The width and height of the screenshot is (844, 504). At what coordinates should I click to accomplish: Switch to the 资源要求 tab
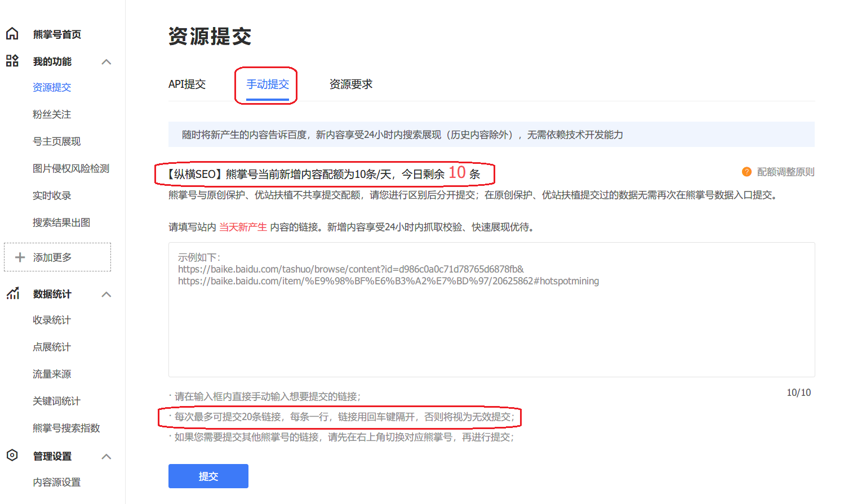[350, 83]
